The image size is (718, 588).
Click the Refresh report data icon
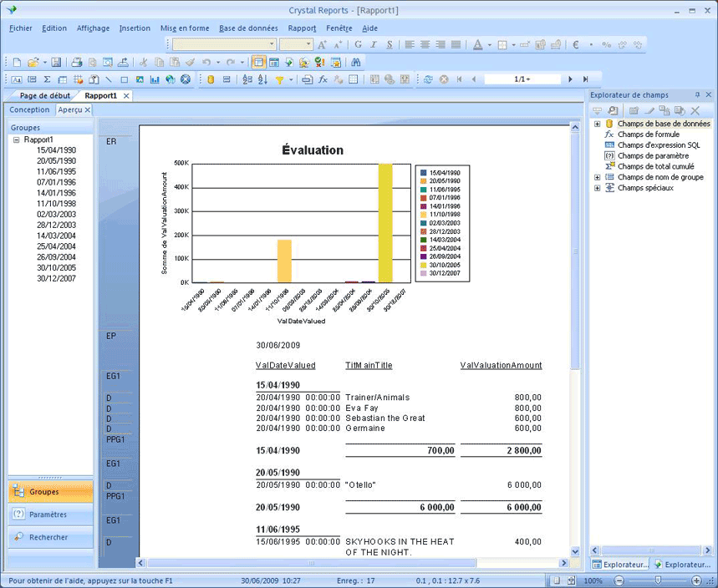coord(428,79)
